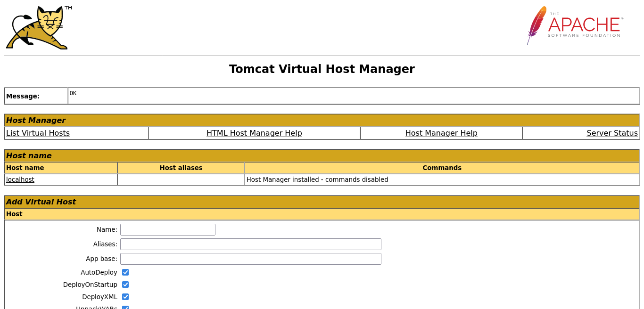Focus the App base input field
644x309 pixels.
coord(251,259)
